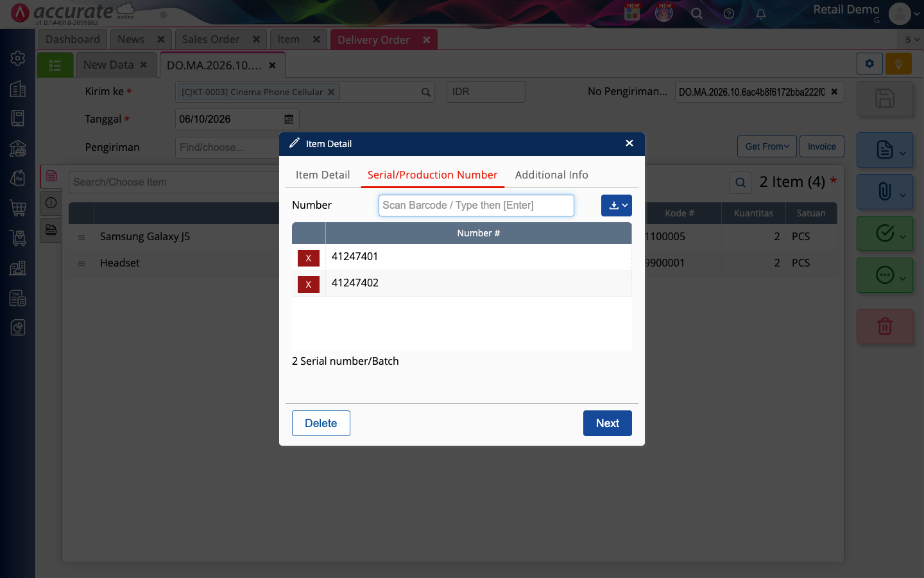Click the notification bell icon
Screen dimensions: 924x578
[x=761, y=13]
